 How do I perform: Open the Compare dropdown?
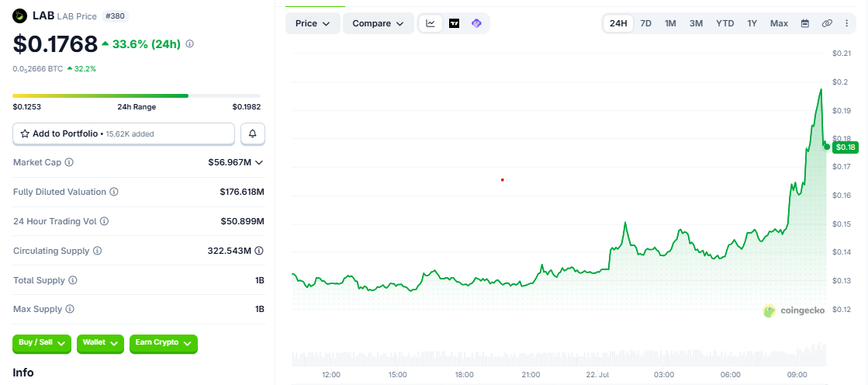click(x=379, y=23)
